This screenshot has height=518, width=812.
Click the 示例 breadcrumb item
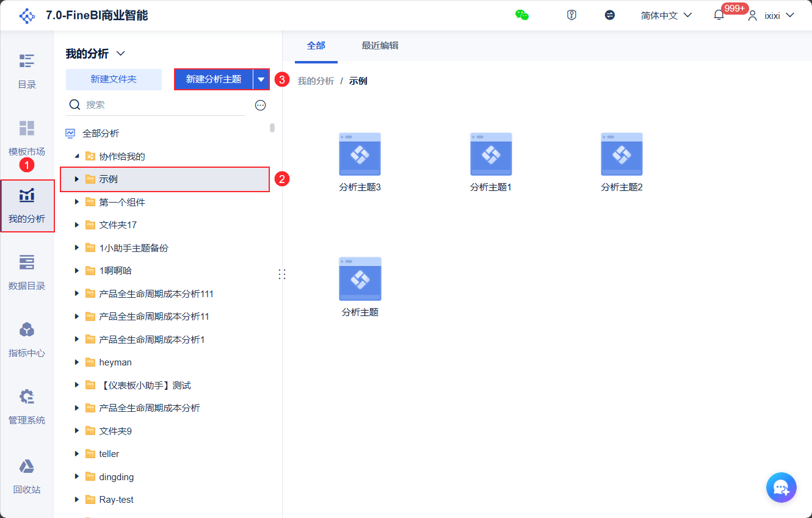[x=358, y=81]
